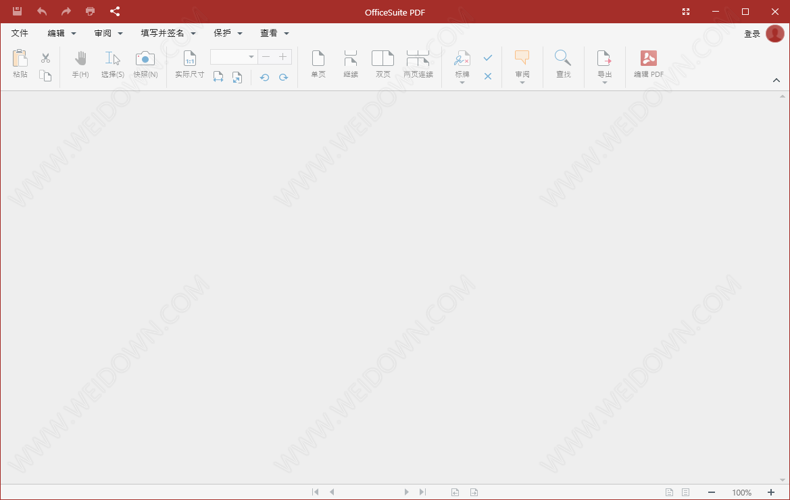This screenshot has width=790, height=500.
Task: Rotate view clockwise
Action: pos(283,77)
